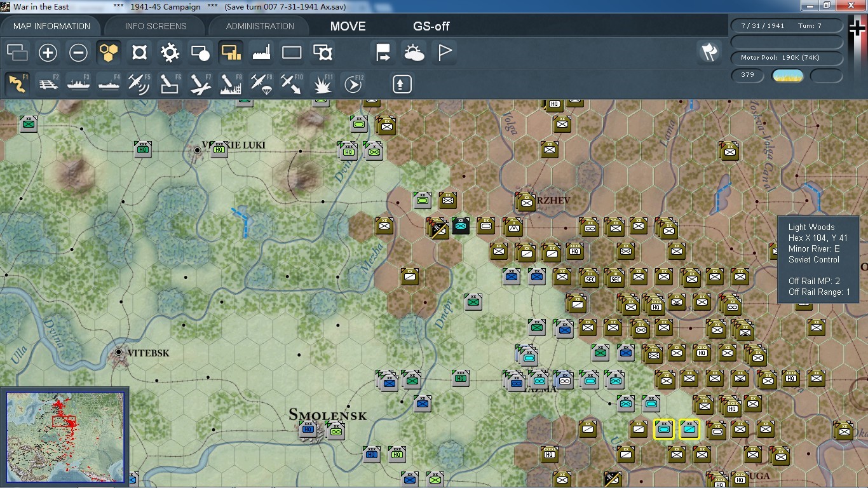Select the German HQ unit at Smolensk
This screenshot has width=868, height=488.
click(309, 430)
